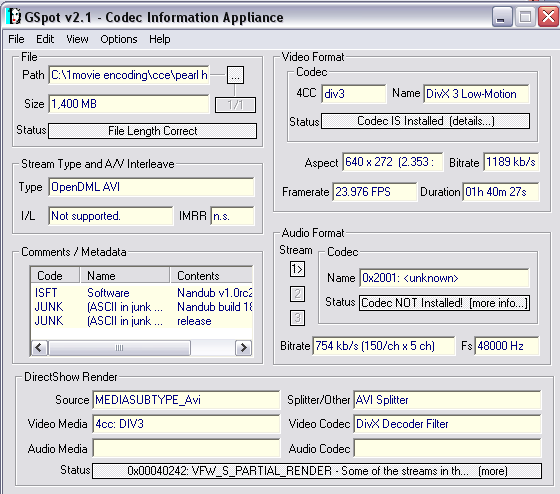
Task: Open the Help menu
Action: click(x=160, y=39)
